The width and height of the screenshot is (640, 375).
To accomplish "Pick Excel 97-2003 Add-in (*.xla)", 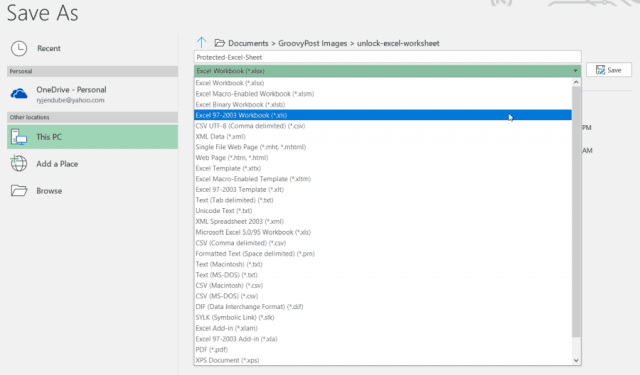I will tap(383, 339).
